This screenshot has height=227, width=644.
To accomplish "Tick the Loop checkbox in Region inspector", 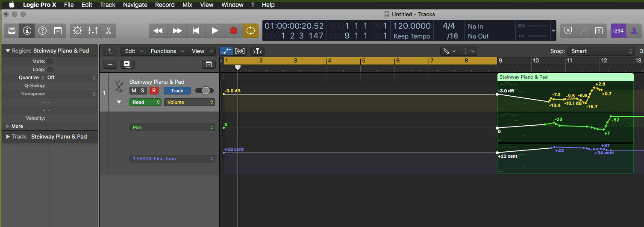I will click(50, 70).
